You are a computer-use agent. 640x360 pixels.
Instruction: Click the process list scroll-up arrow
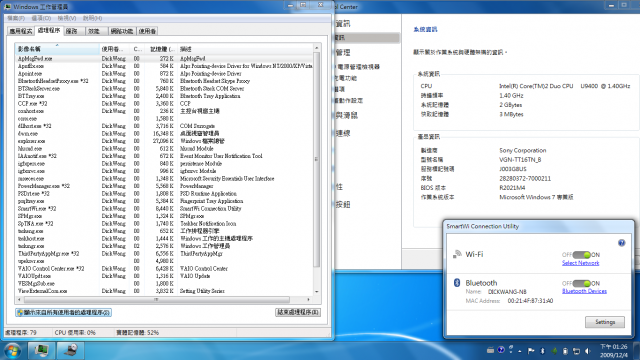tap(317, 48)
